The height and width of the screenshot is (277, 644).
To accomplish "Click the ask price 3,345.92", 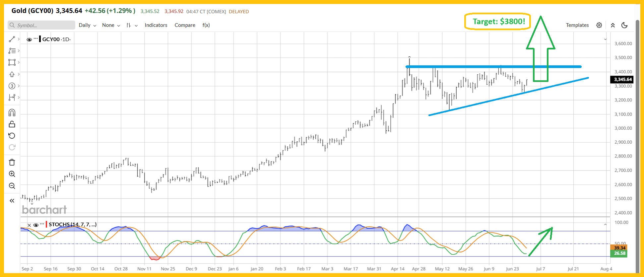I will (174, 11).
